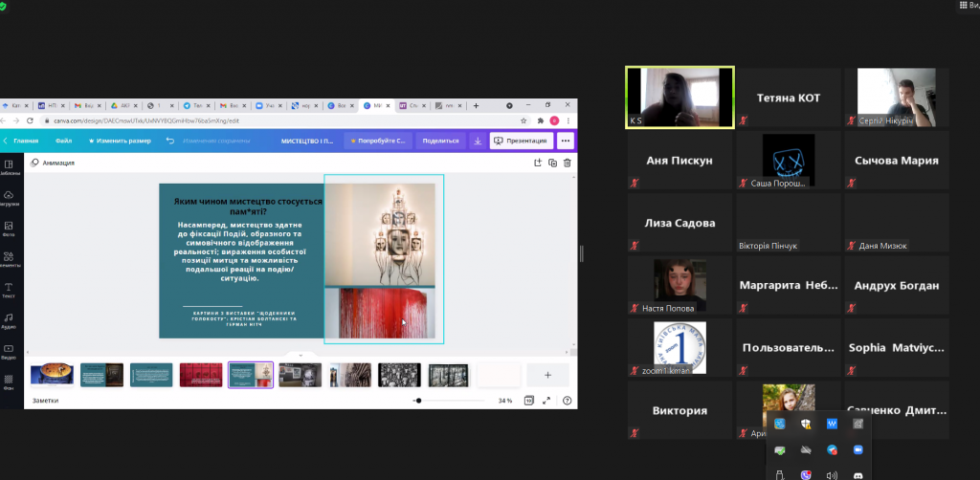Open the Templates panel in Canva sidebar

[x=10, y=167]
